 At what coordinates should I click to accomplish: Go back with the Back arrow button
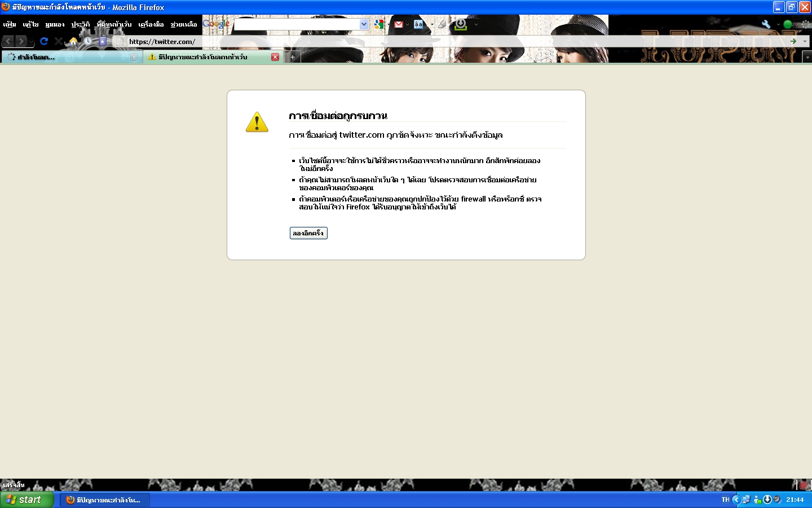click(8, 41)
